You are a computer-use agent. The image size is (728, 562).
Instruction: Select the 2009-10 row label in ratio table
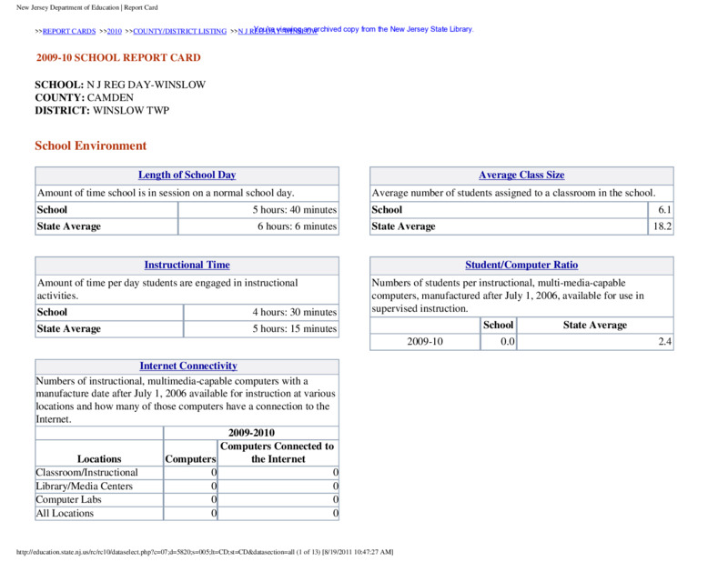pos(425,342)
